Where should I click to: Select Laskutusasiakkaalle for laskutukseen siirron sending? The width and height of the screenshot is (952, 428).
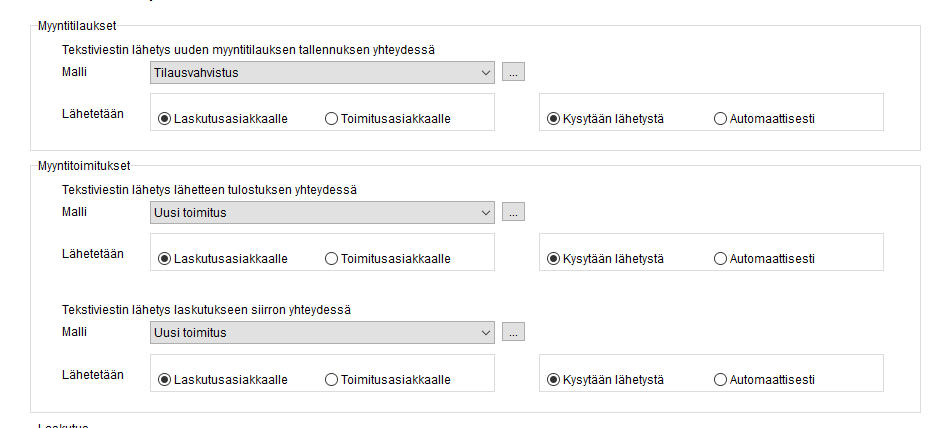(x=165, y=380)
